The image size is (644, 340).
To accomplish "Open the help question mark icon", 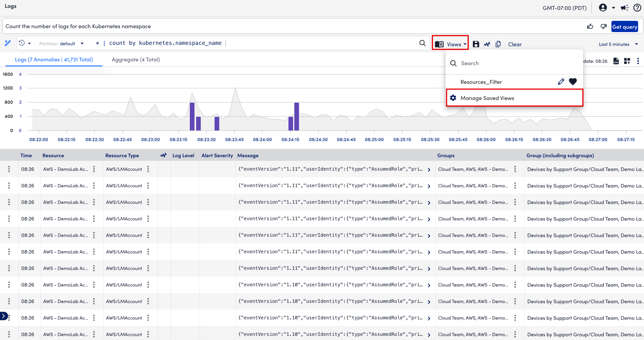I will [x=637, y=8].
